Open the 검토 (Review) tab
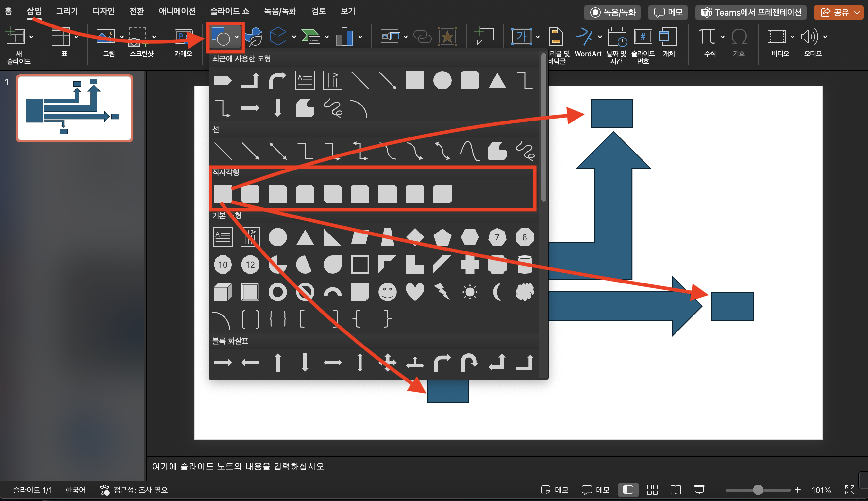The image size is (868, 501). pos(319,11)
